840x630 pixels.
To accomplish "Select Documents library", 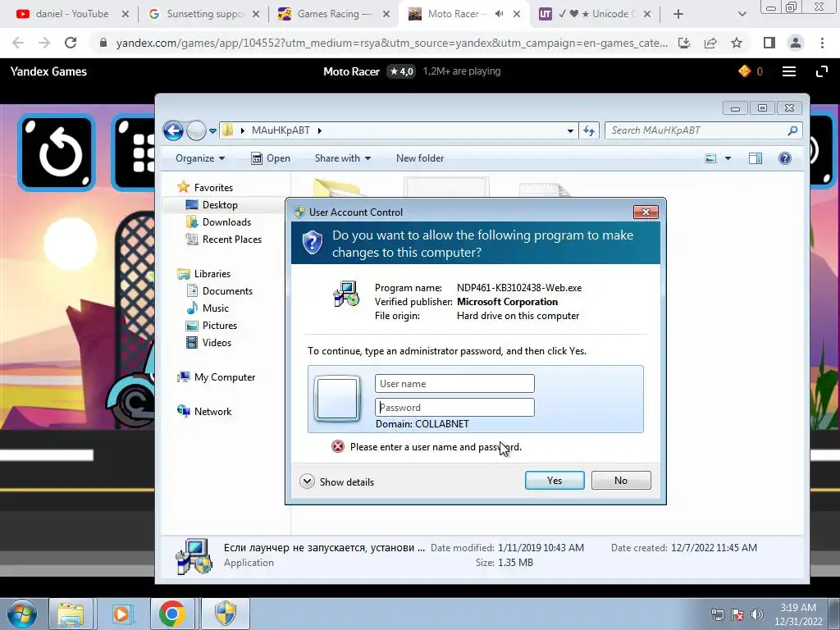I will tap(227, 291).
